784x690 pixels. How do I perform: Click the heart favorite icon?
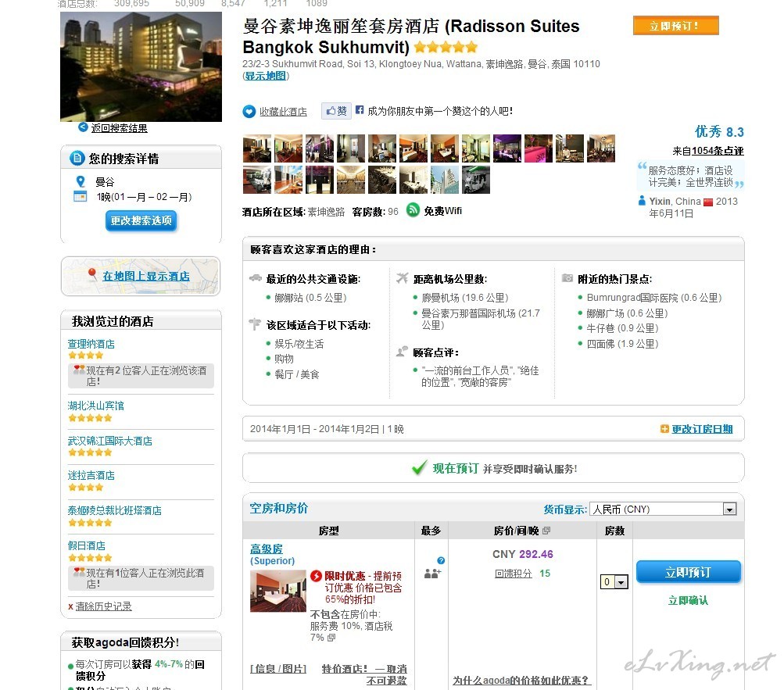pos(249,112)
